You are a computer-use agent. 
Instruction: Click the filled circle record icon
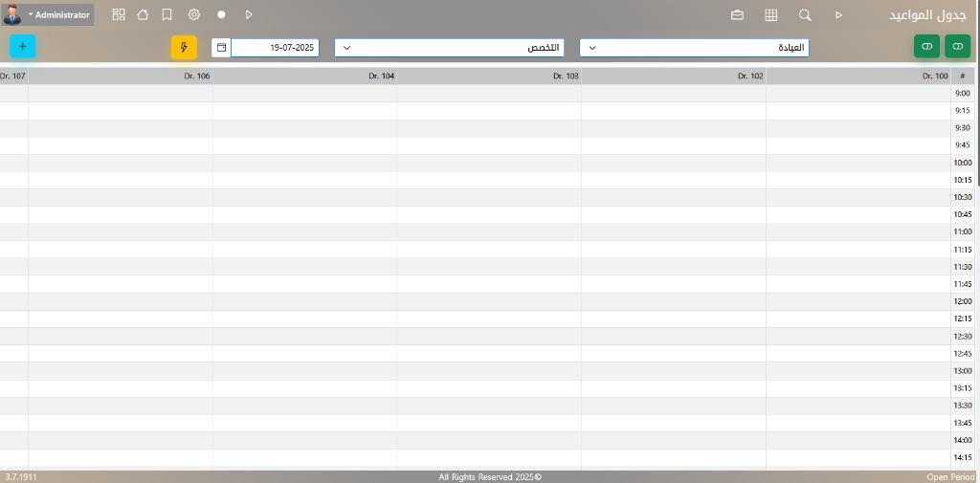221,14
